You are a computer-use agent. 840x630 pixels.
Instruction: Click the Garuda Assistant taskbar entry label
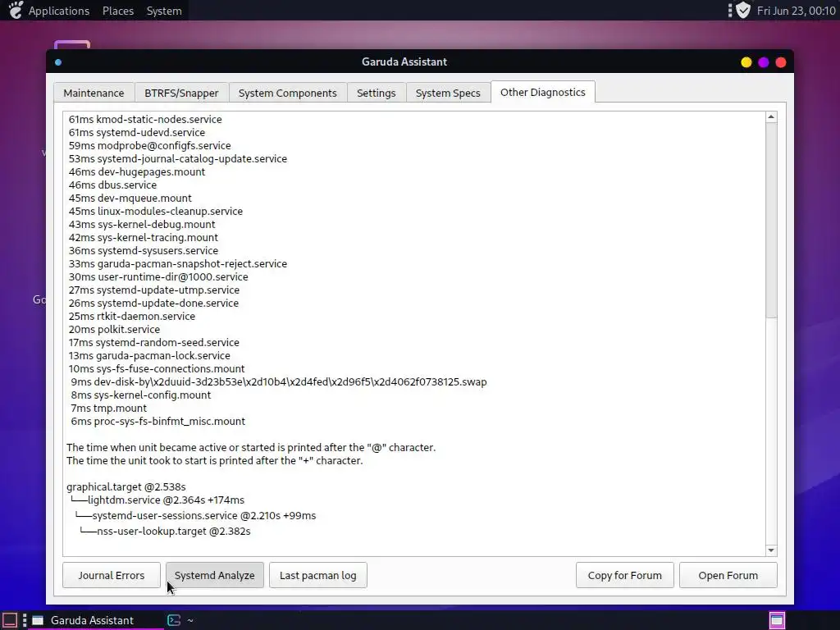pos(92,620)
